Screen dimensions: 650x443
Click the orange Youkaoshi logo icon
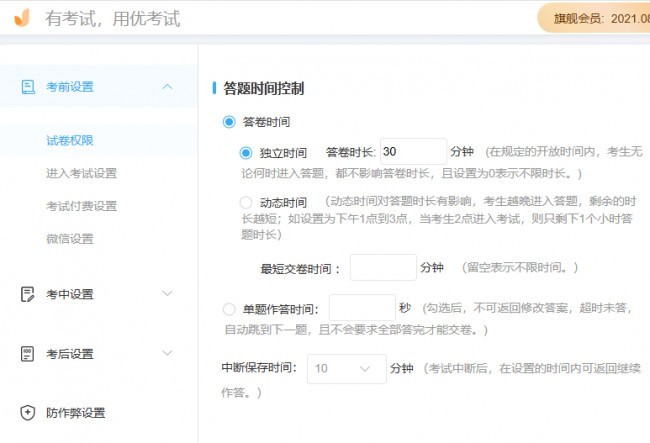(22, 18)
